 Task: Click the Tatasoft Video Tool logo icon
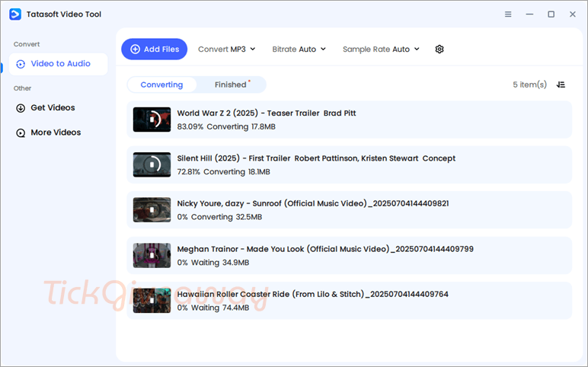pos(15,14)
